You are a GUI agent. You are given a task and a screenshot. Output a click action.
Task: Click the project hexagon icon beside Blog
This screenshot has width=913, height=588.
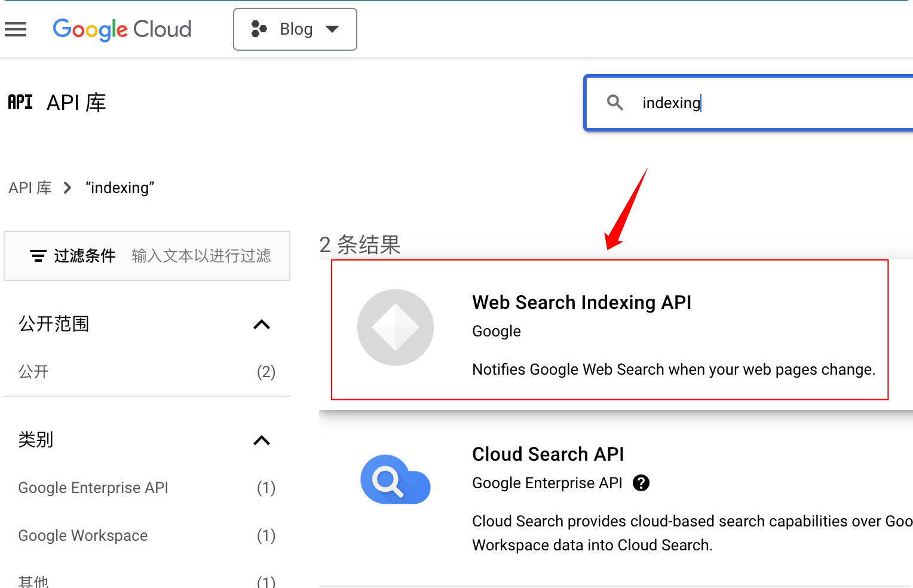coord(259,29)
